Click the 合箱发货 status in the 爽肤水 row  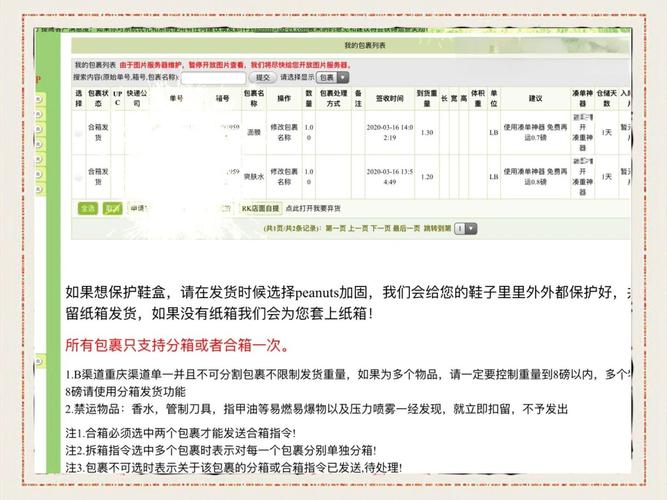click(x=98, y=177)
